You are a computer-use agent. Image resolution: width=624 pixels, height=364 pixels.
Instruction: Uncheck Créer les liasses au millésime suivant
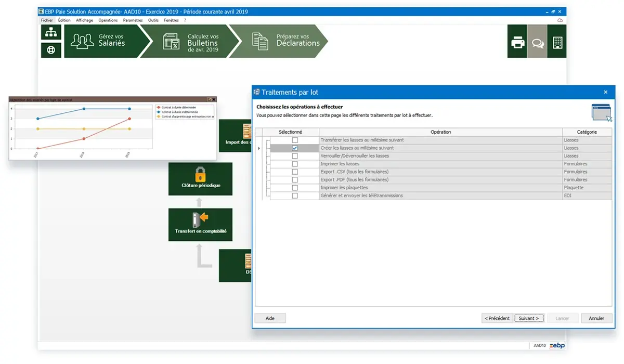click(295, 148)
